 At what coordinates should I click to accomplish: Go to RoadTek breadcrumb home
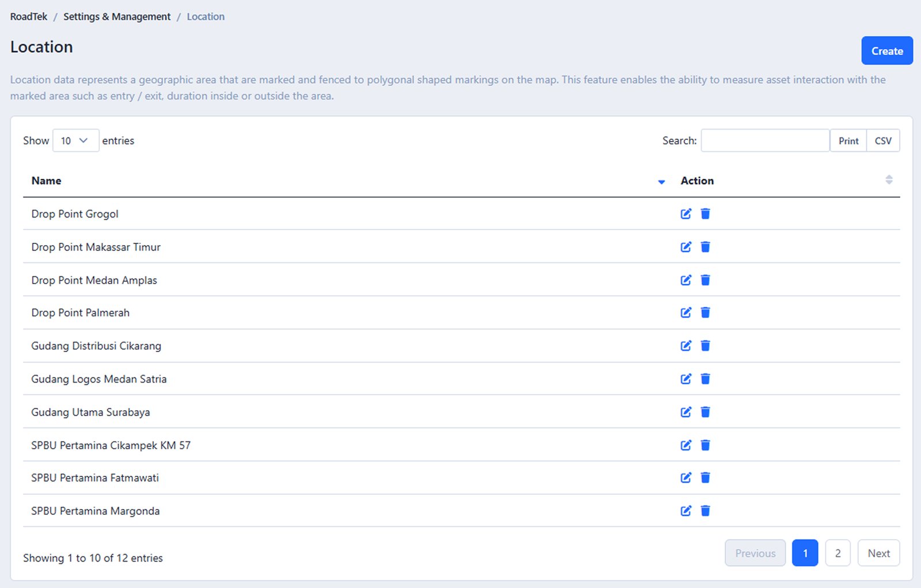(29, 17)
